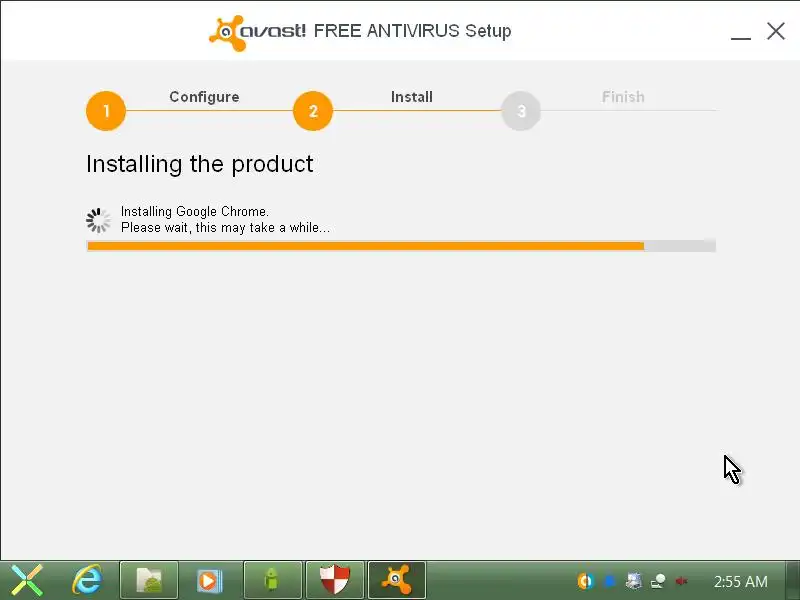Viewport: 800px width, 600px height.
Task: Launch Internet Explorer from taskbar
Action: 88,581
